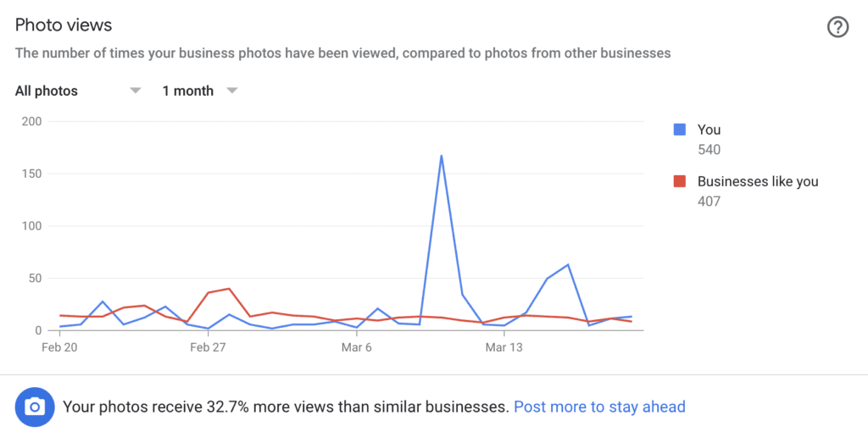Click the 540 views count

point(709,149)
